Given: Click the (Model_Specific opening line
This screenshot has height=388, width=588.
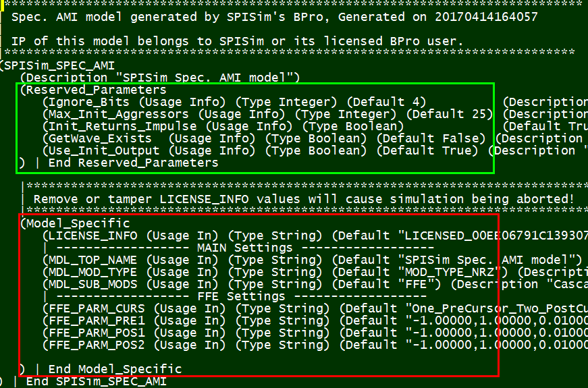Looking at the screenshot, I should pos(75,223).
